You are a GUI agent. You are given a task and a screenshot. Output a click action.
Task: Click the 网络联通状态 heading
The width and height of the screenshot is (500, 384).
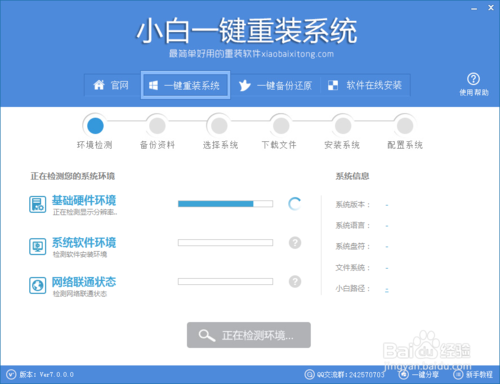[x=84, y=282]
